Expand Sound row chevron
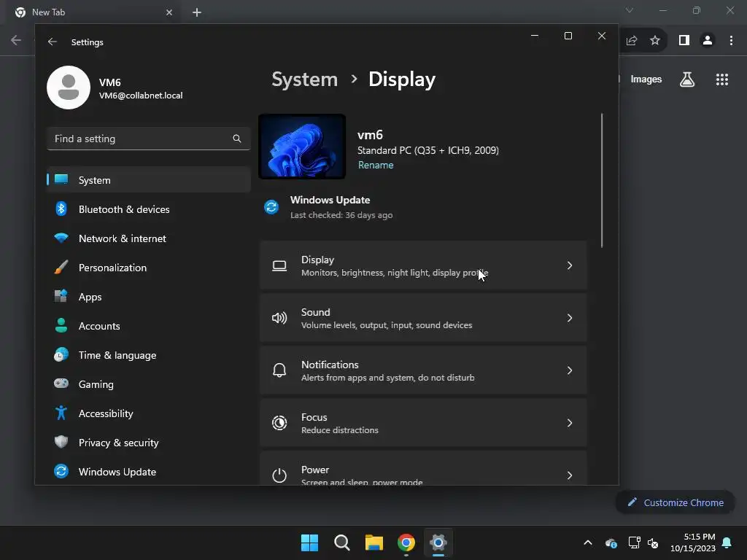This screenshot has width=747, height=560. pos(569,318)
